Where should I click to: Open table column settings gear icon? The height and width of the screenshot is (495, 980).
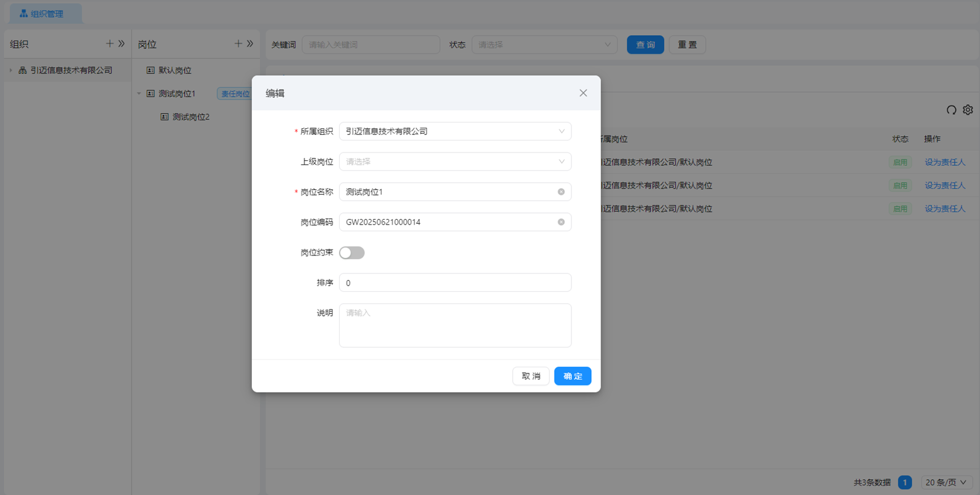point(968,110)
